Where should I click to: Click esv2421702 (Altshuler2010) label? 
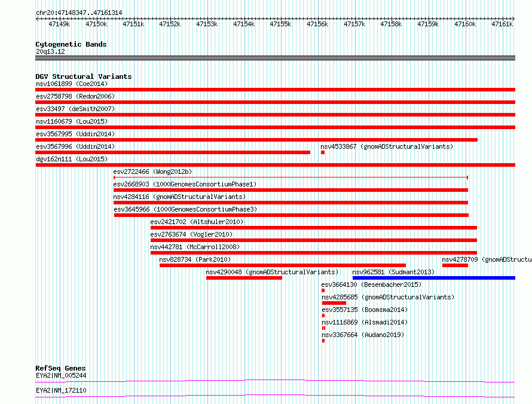[x=197, y=222]
